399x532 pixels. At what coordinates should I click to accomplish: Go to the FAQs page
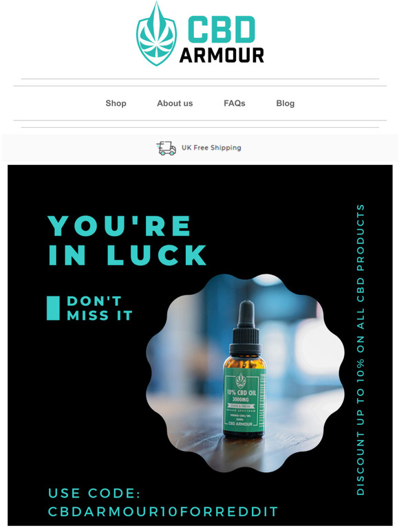pos(235,103)
